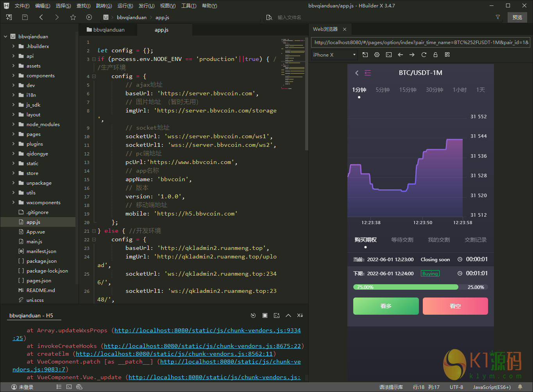533x392 pixels.
Task: Stop the running bbvqianduan H5 console
Action: [x=265, y=315]
